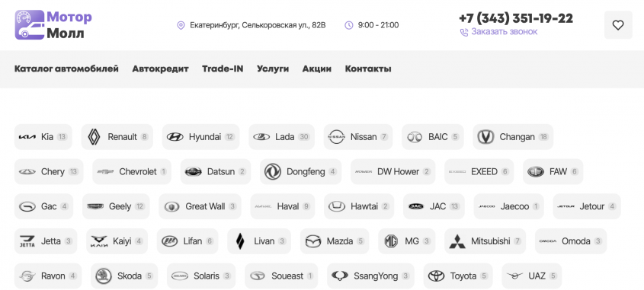Screen dimensions: 644x290
Task: Choose the Toyota emblem icon
Action: (437, 276)
